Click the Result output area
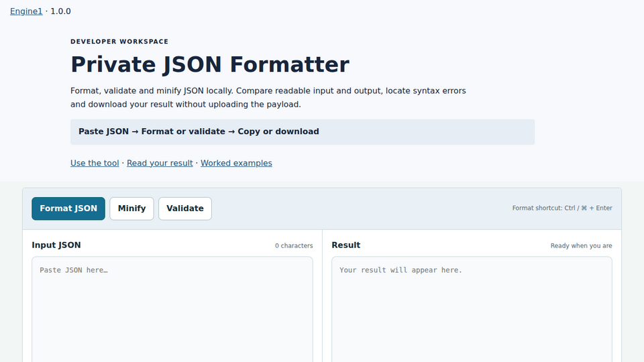Viewport: 644px width, 362px height. click(x=472, y=310)
